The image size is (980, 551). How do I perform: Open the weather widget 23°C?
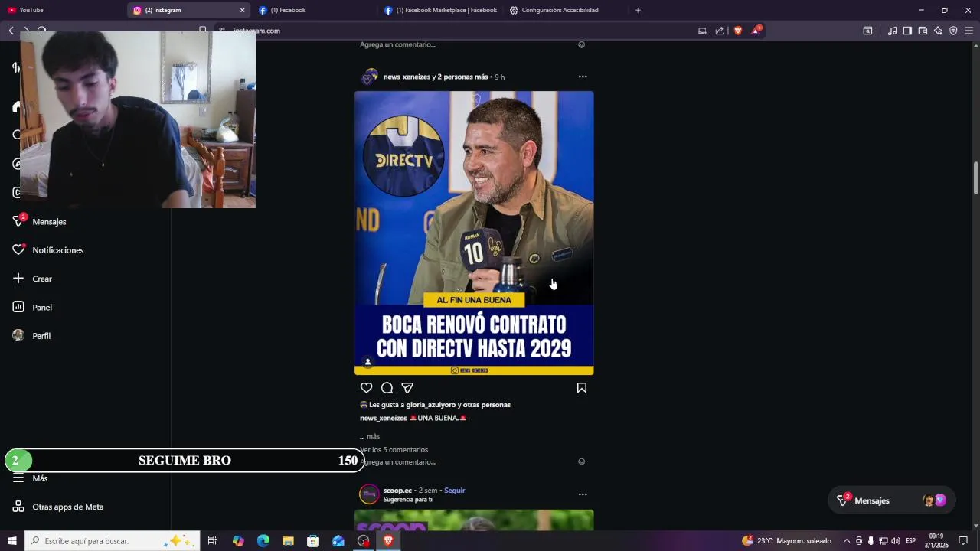(x=786, y=541)
